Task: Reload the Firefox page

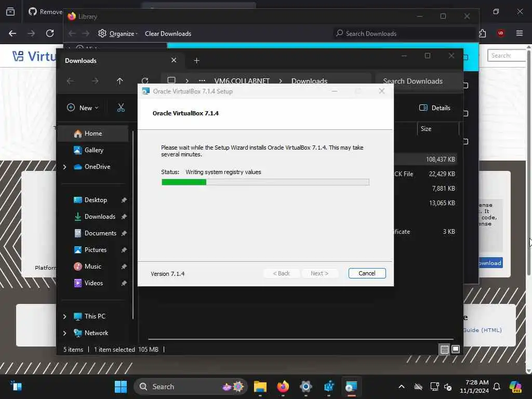Action: coord(50,33)
